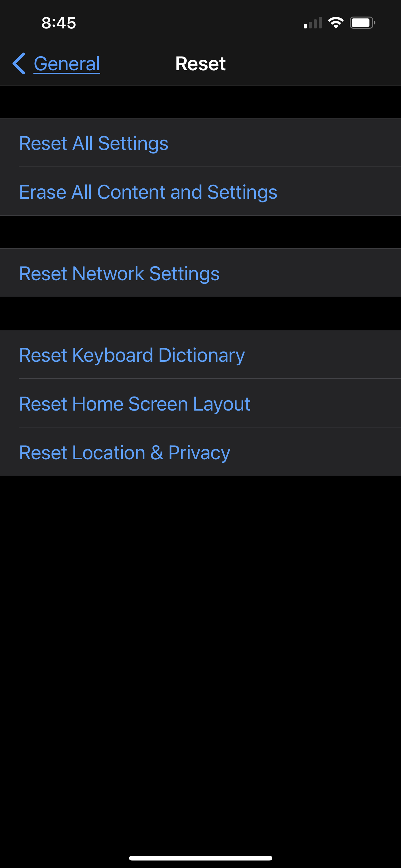Tap the blank spacer above Reset All Settings
401x868 pixels.
point(200,102)
